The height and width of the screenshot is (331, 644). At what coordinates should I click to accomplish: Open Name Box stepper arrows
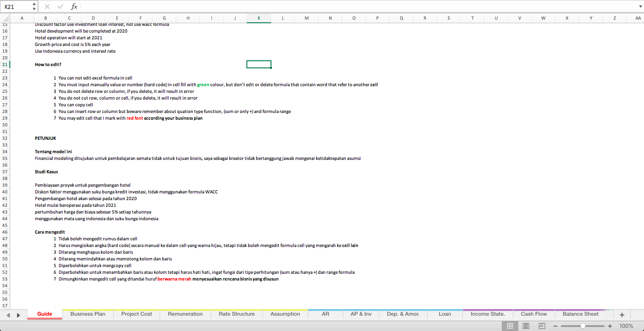[x=35, y=7]
